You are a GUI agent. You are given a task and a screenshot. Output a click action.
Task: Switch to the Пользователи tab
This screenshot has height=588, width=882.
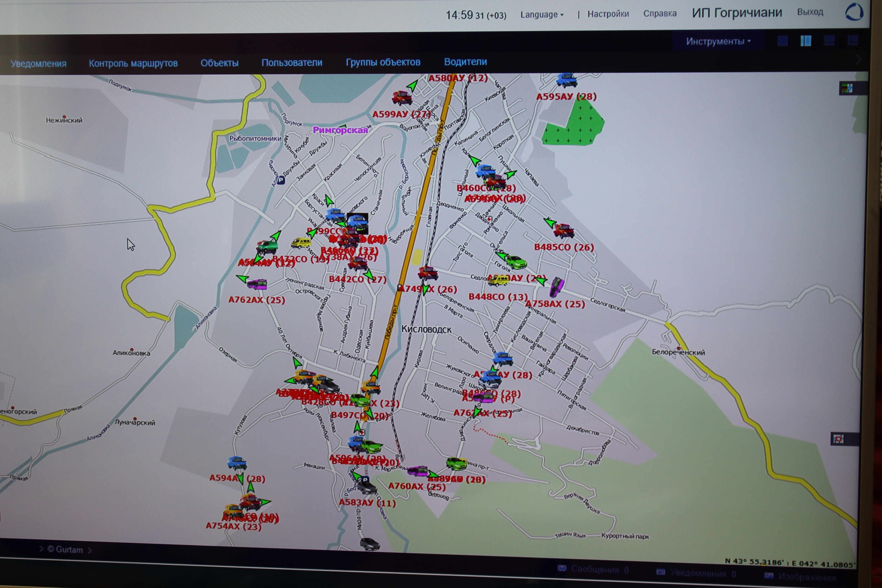tap(292, 62)
